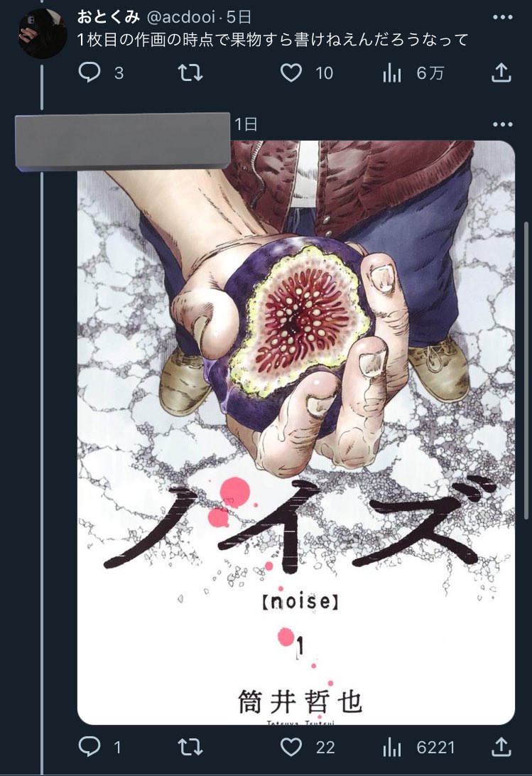Open the 1日 timestamp of second tweet
The width and height of the screenshot is (532, 776).
click(246, 124)
